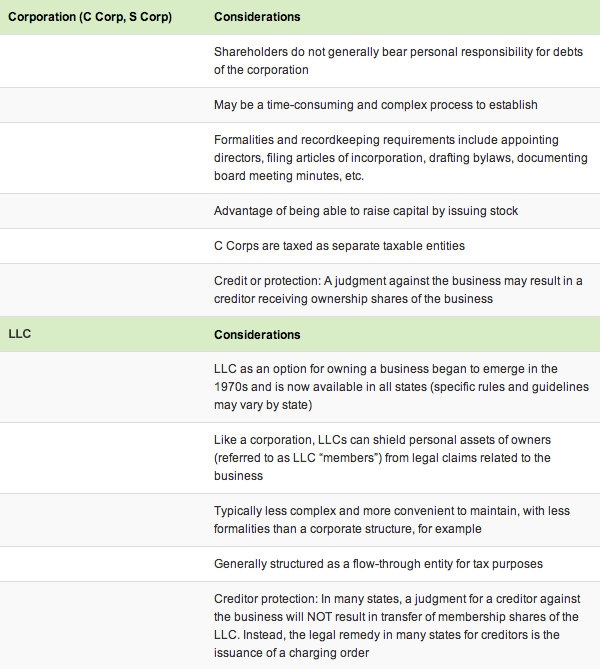Viewport: 600px width, 669px height.
Task: Click the Considerations header beside the LLC heading
Action: coord(257,334)
